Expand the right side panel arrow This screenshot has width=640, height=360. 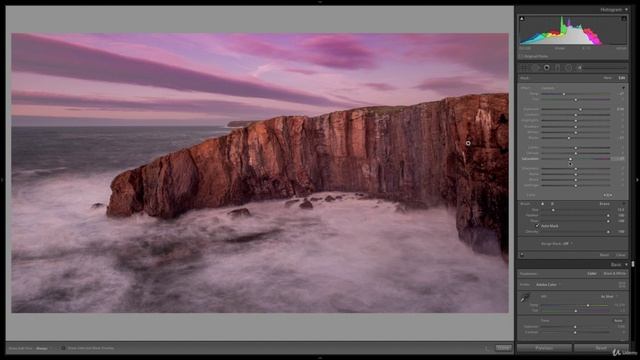click(x=637, y=180)
